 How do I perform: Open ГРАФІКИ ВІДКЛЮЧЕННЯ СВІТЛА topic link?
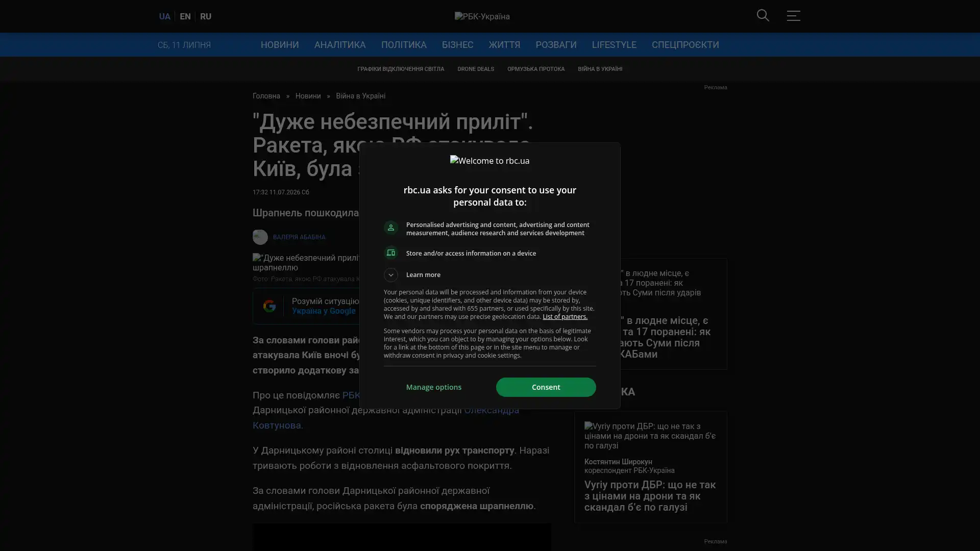(401, 69)
